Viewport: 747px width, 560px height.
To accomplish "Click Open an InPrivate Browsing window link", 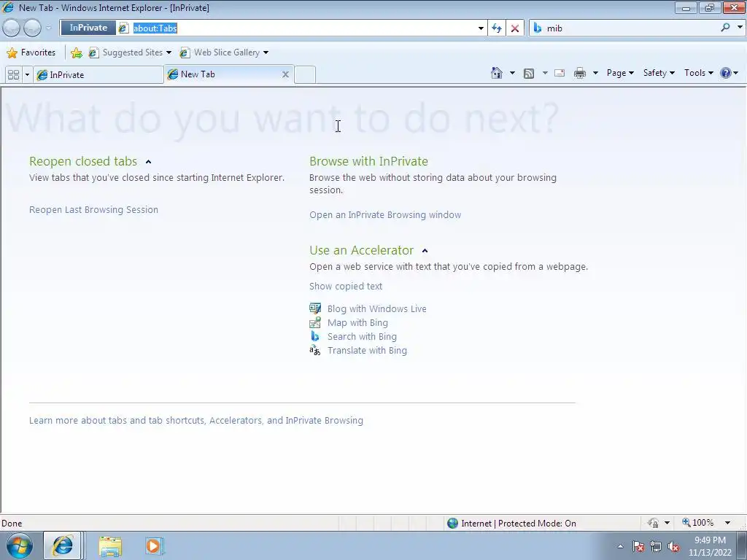I will coord(385,215).
